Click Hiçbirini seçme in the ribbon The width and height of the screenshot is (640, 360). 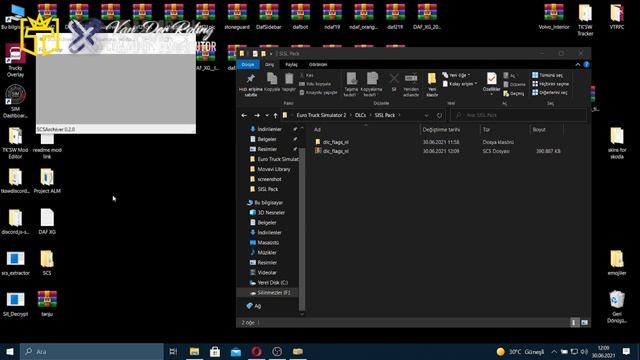click(550, 84)
